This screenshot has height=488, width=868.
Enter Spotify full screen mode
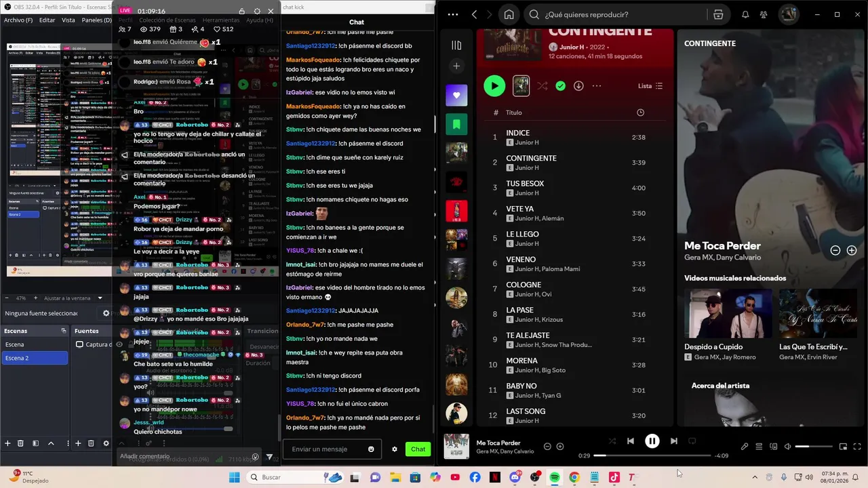click(x=857, y=447)
